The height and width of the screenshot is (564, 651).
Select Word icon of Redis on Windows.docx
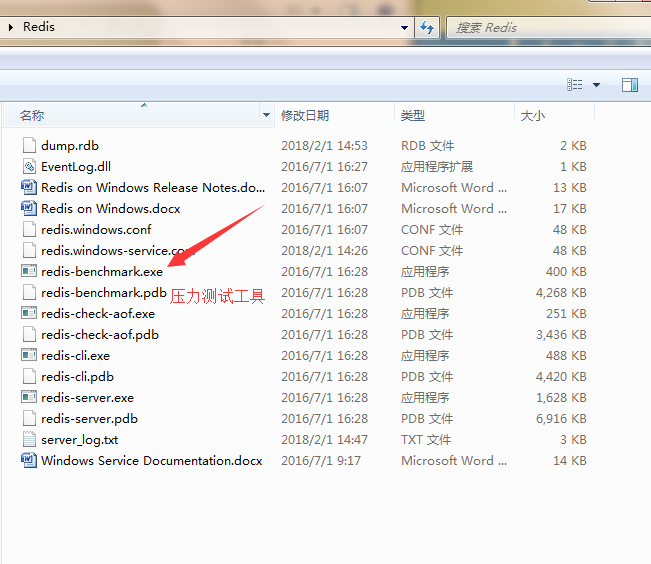(x=29, y=208)
